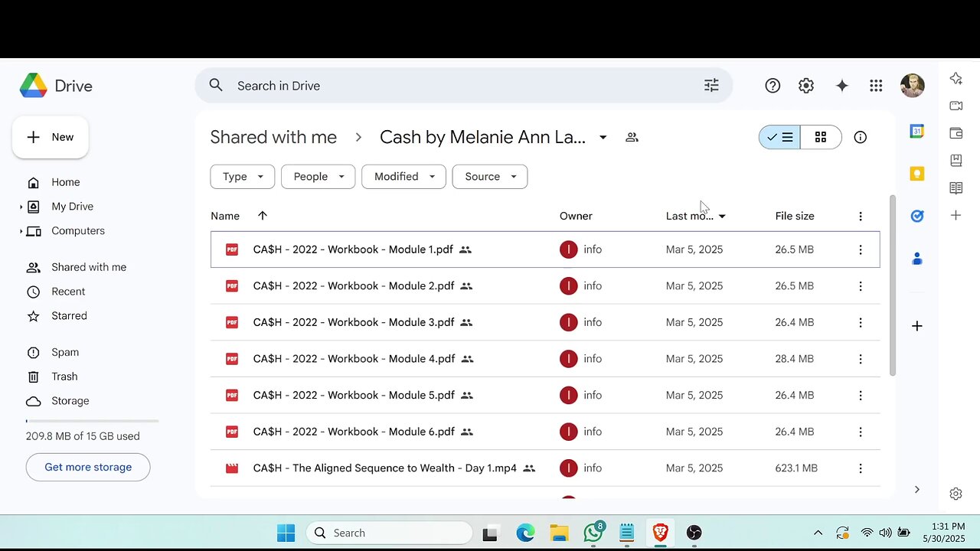Image resolution: width=980 pixels, height=551 pixels.
Task: Open Google Keep side panel icon
Action: click(916, 174)
